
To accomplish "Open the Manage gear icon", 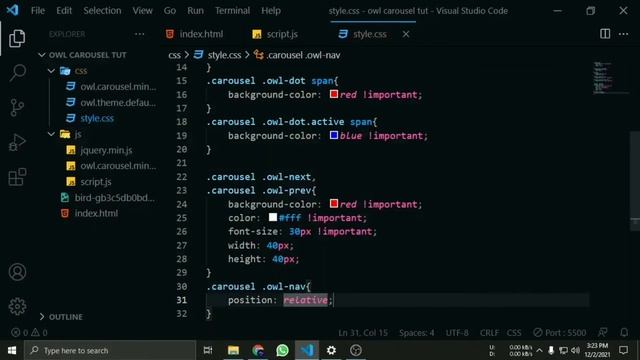I will [x=17, y=306].
